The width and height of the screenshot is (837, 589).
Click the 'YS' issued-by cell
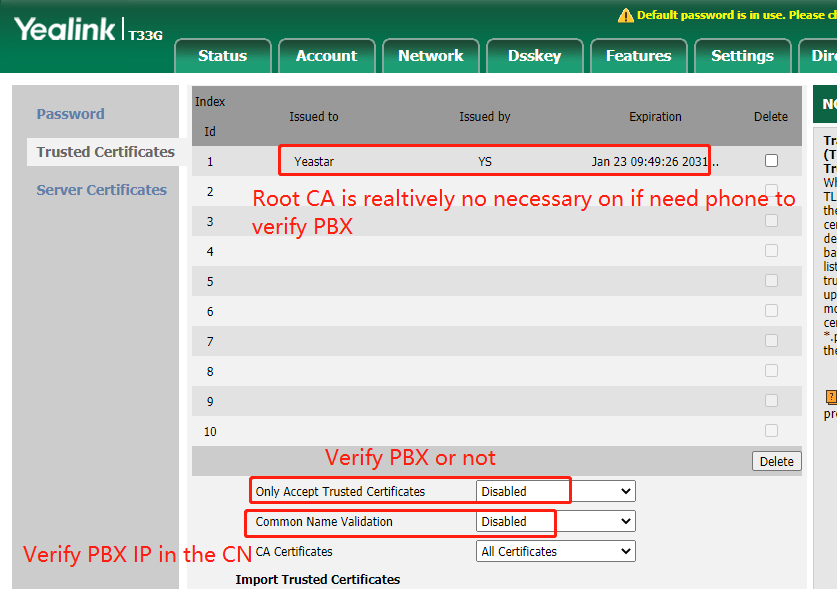[x=485, y=161]
